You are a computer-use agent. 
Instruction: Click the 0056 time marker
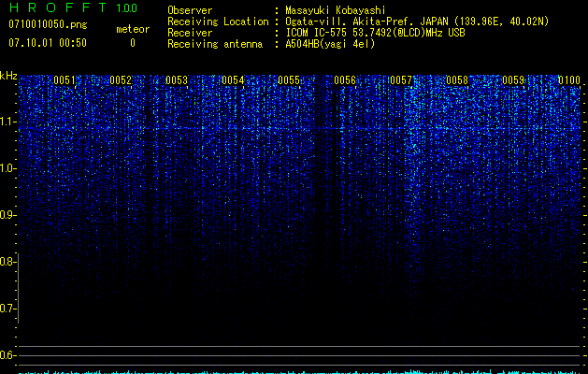click(x=345, y=80)
